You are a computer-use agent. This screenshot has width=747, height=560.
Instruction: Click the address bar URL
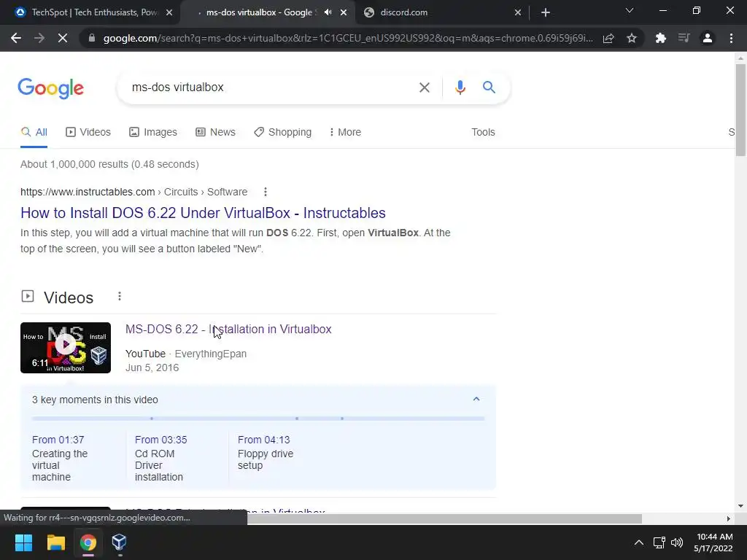pyautogui.click(x=348, y=38)
